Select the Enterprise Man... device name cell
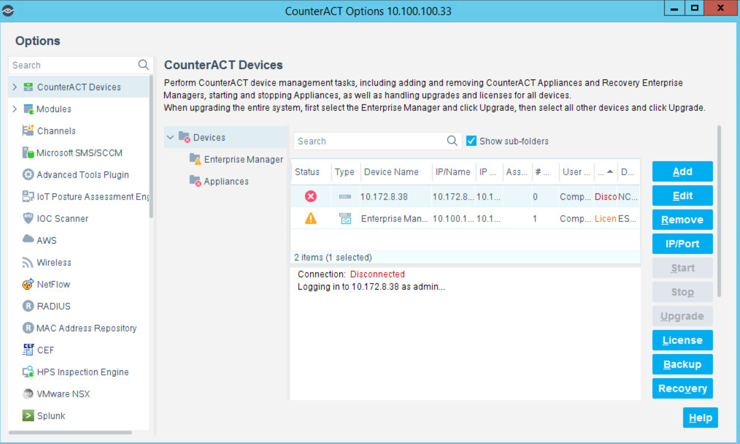 [395, 218]
